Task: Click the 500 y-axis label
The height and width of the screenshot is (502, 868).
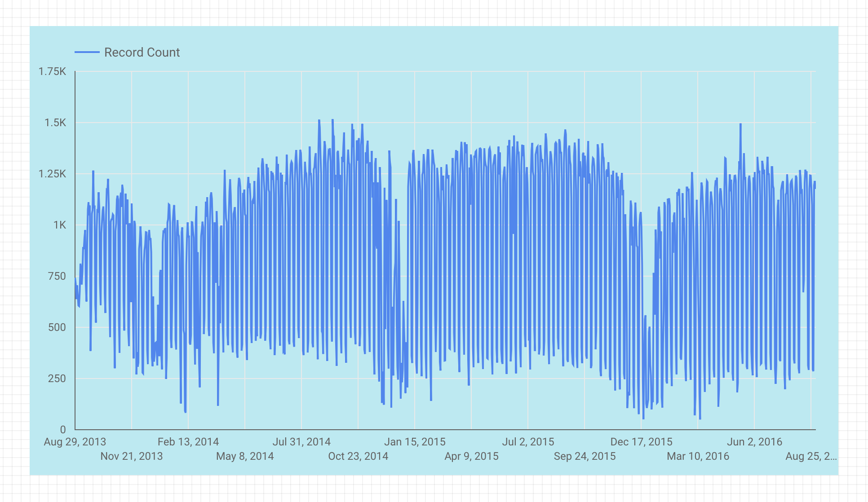Action: (x=57, y=327)
